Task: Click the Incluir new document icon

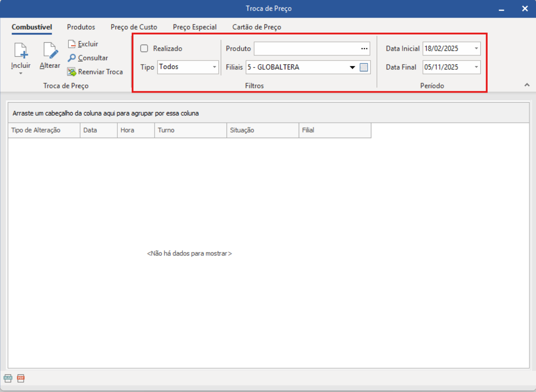Action: (20, 51)
